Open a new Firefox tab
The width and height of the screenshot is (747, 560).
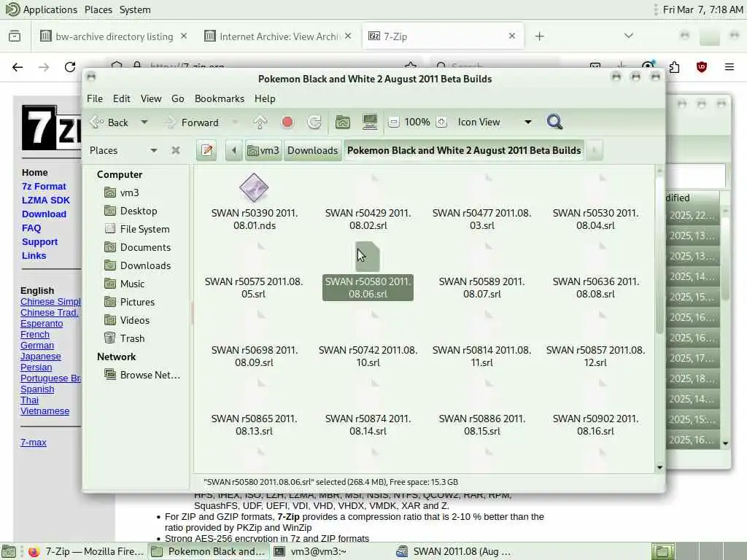click(539, 36)
